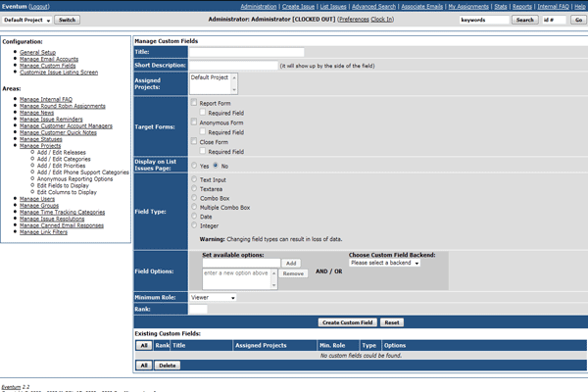Click the Clock In link

[x=382, y=20]
